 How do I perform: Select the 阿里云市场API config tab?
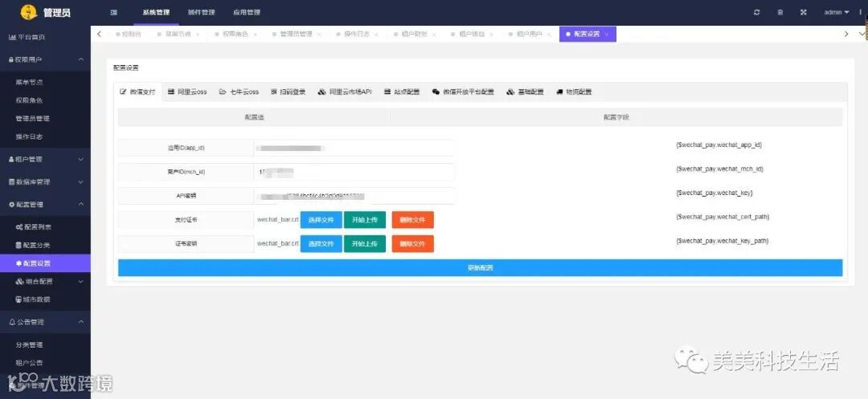coord(345,92)
